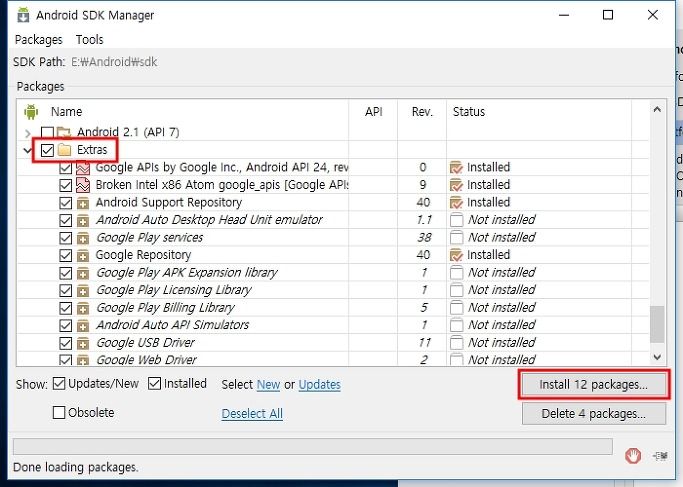
Task: Uncheck Google Play Licensing Library checkbox
Action: 65,291
